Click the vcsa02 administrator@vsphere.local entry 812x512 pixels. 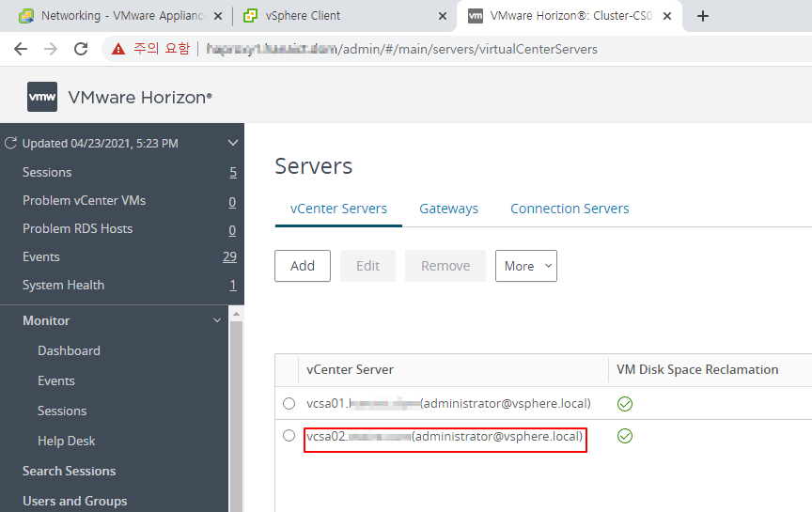pyautogui.click(x=445, y=437)
